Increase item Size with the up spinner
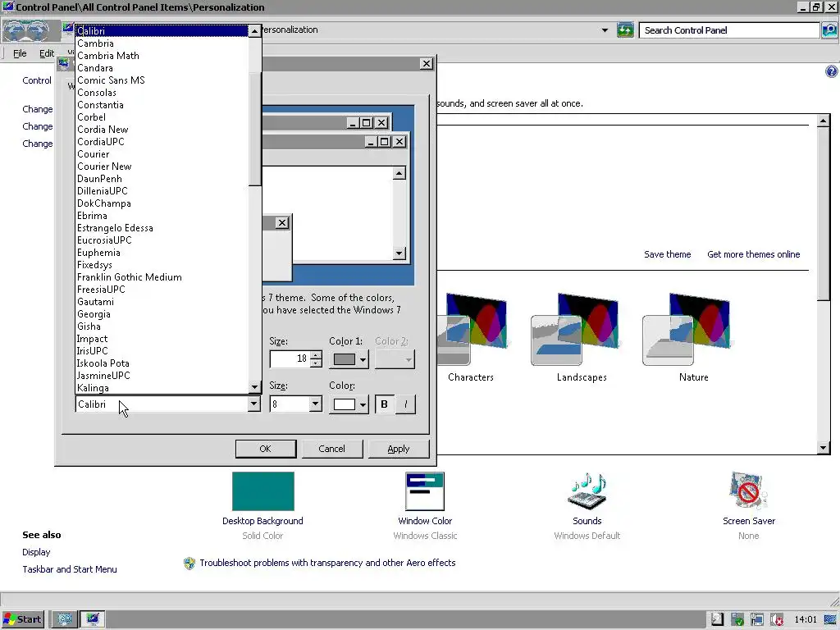Screen dimensions: 840x630 pos(316,355)
